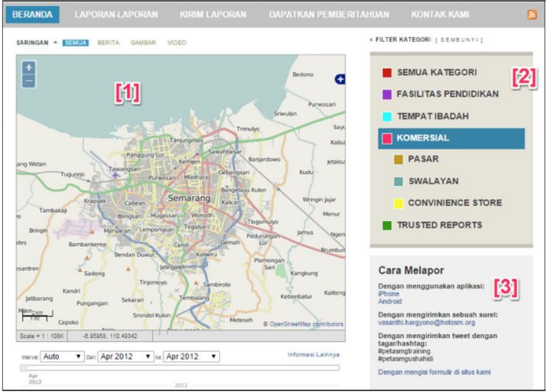
Task: Click purple Fasilitas Pendidikan category icon
Action: (x=386, y=95)
